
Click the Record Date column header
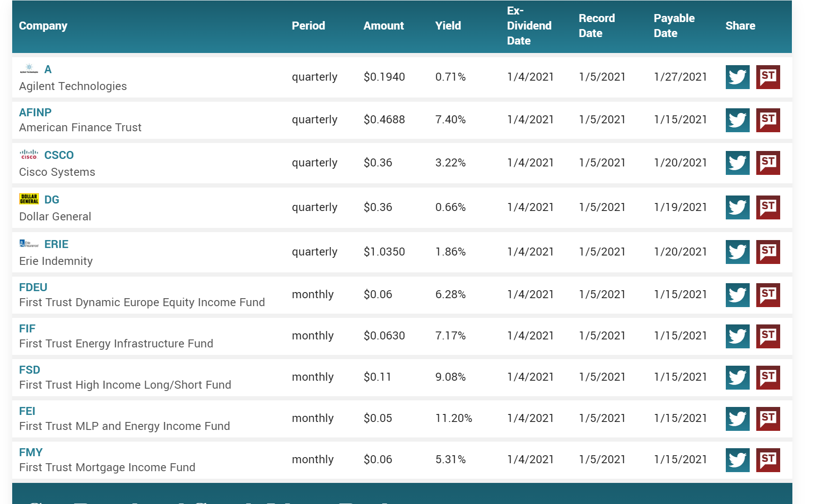pyautogui.click(x=596, y=26)
